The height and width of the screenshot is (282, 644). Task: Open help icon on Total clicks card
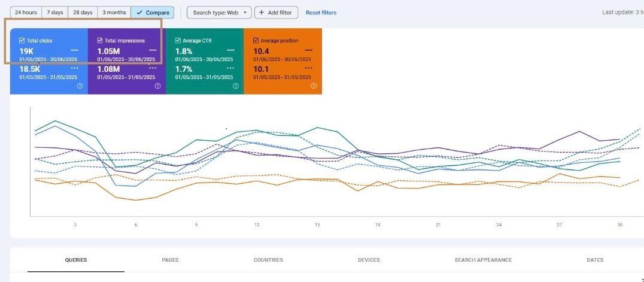80,86
